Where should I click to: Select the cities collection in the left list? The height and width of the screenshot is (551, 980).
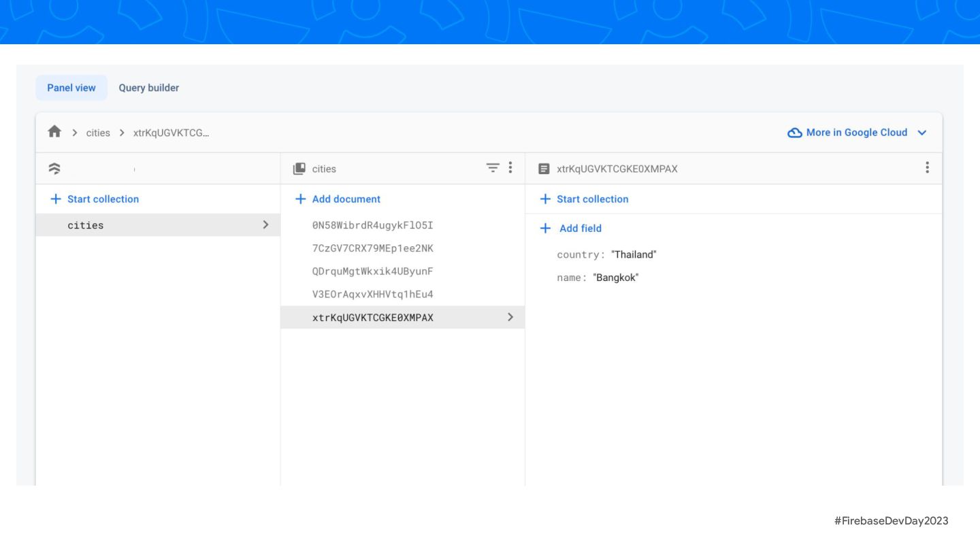pyautogui.click(x=158, y=225)
